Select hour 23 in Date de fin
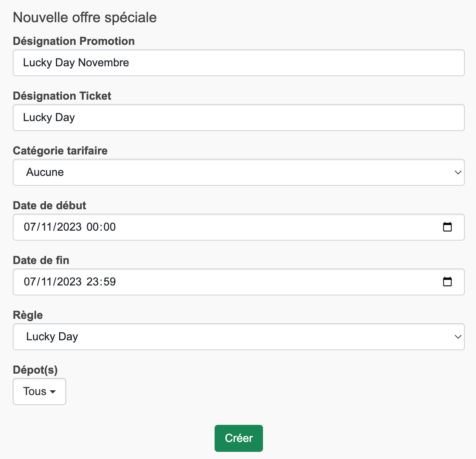This screenshot has width=476, height=459. (x=92, y=282)
